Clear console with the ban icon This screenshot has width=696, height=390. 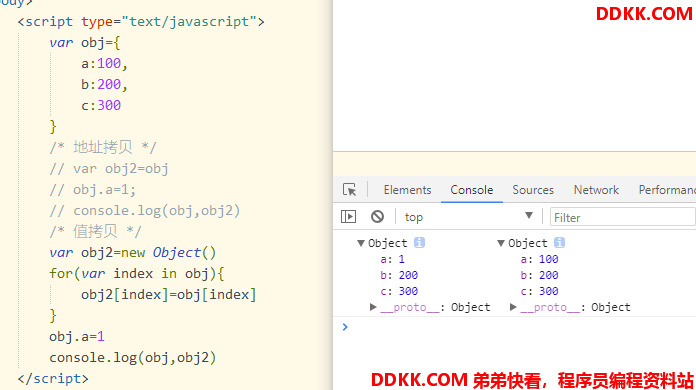[377, 217]
